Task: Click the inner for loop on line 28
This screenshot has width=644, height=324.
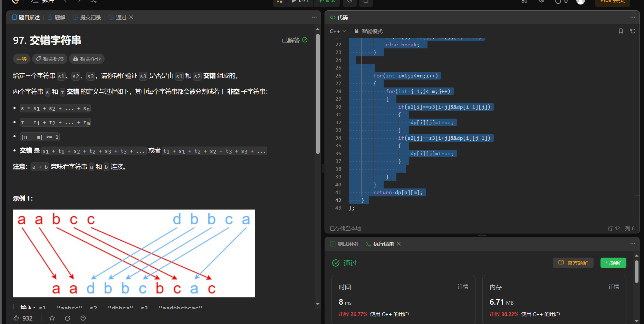Action: tap(418, 91)
